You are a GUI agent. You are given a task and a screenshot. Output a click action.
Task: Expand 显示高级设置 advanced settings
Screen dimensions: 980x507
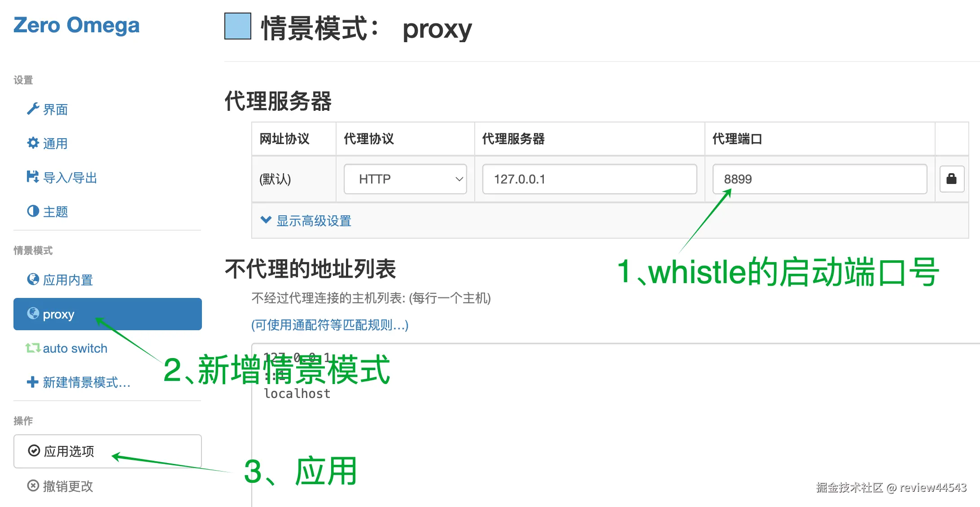[306, 220]
